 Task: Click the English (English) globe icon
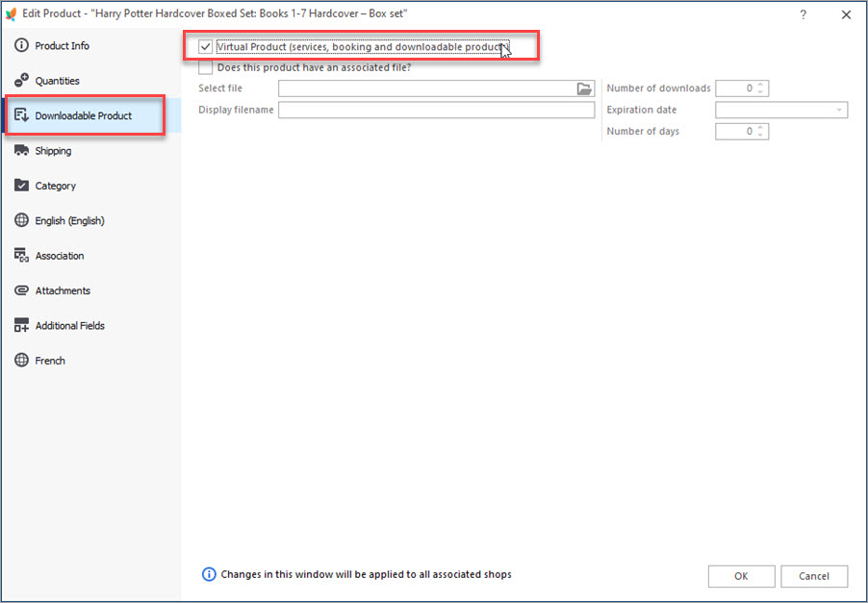(21, 220)
